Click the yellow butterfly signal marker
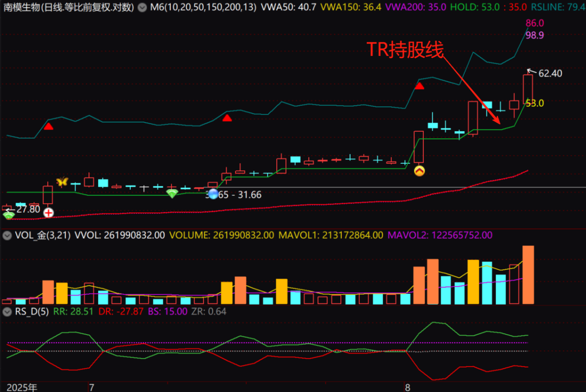Viewport: 586px width, 392px height. [62, 182]
